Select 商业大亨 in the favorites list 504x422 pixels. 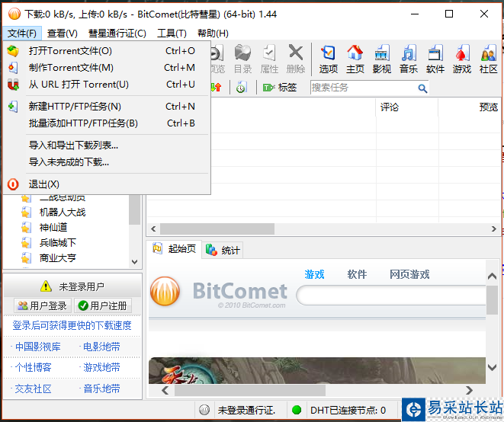pyautogui.click(x=58, y=257)
